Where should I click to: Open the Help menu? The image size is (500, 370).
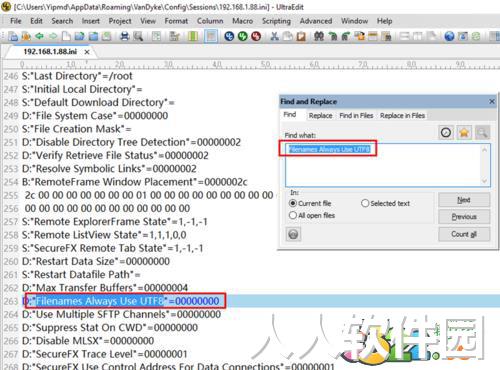pyautogui.click(x=384, y=21)
